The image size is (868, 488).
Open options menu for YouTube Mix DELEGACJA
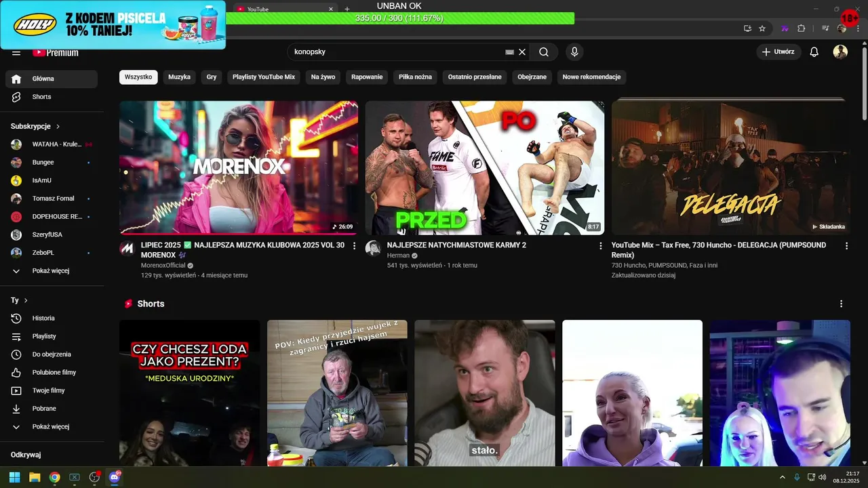click(x=846, y=246)
